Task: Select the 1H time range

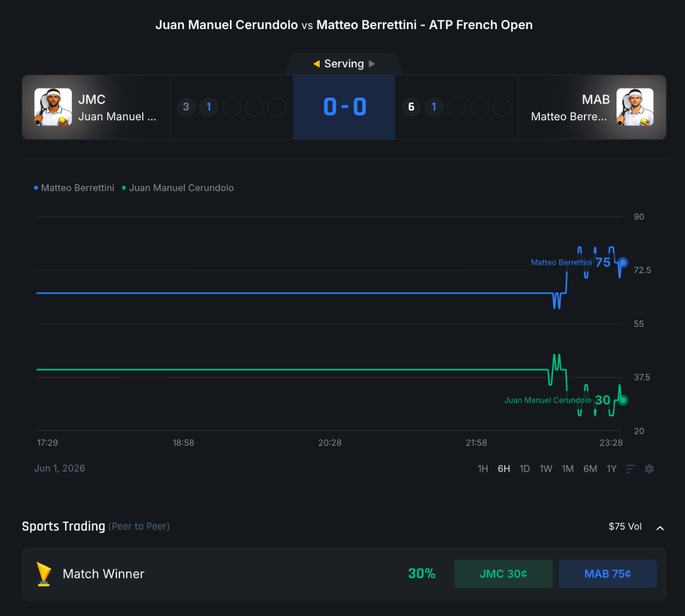Action: click(x=483, y=469)
